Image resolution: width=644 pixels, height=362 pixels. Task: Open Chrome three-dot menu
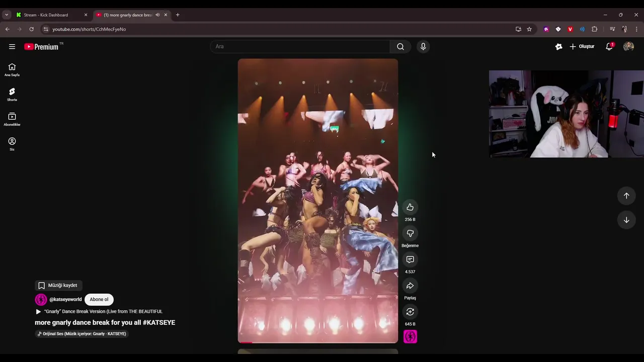(x=636, y=29)
